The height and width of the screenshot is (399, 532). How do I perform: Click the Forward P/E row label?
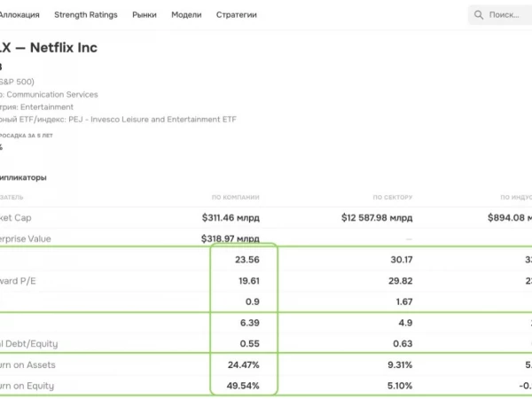18,281
